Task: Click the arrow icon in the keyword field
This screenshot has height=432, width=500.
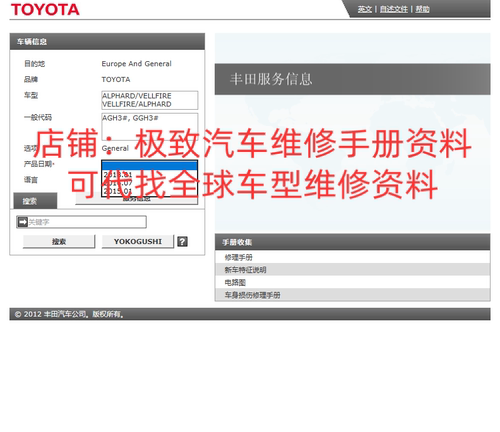Action: tap(22, 222)
